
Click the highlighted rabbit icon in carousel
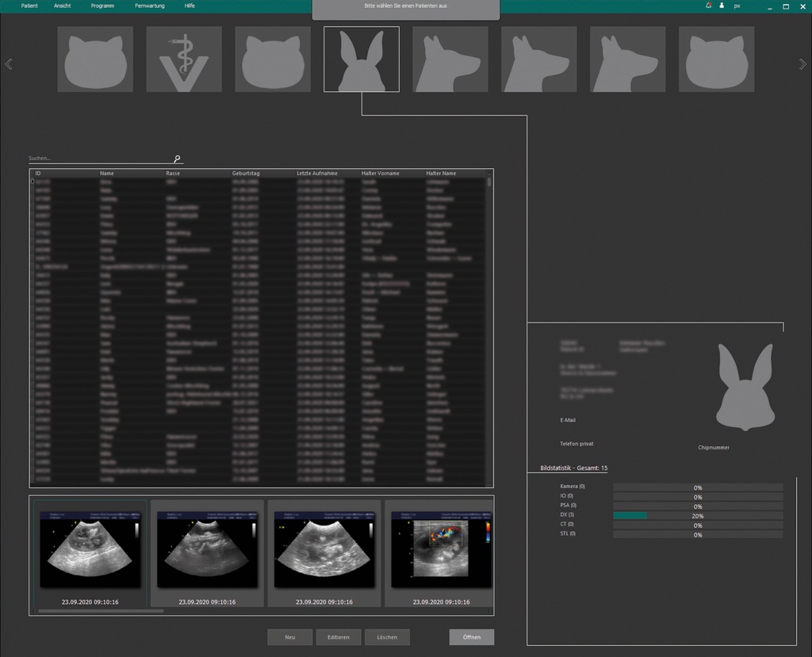point(362,59)
